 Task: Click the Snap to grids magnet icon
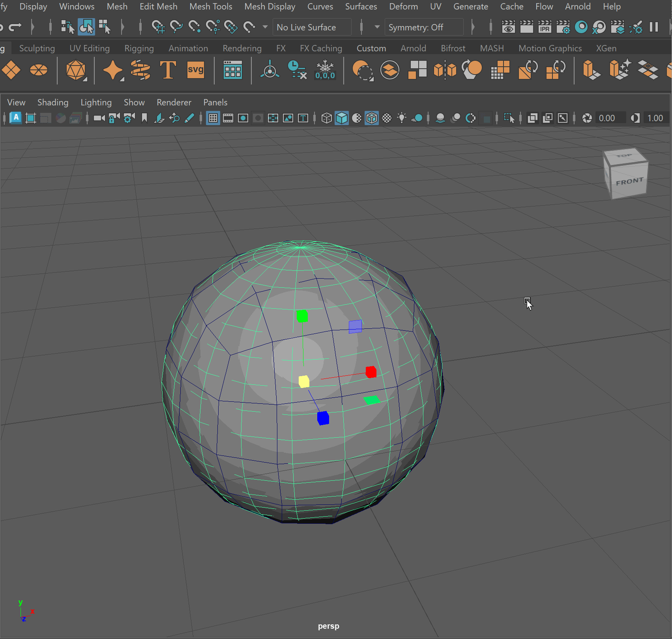pyautogui.click(x=158, y=27)
